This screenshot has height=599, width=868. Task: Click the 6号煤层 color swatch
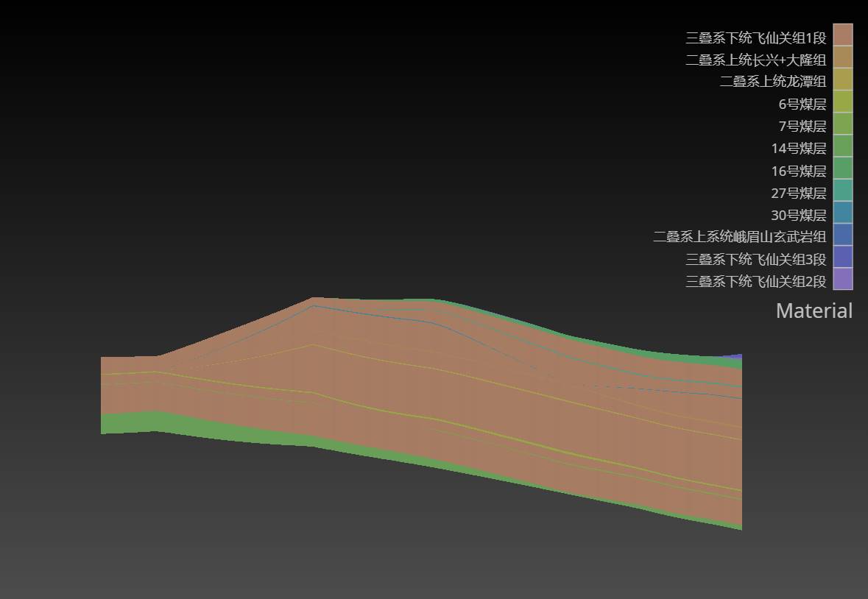pyautogui.click(x=842, y=102)
